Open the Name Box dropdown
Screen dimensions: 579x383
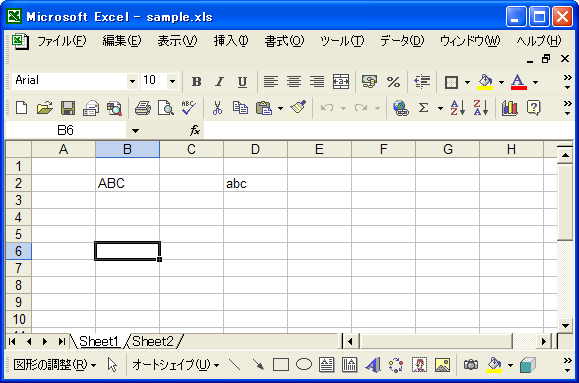click(136, 130)
